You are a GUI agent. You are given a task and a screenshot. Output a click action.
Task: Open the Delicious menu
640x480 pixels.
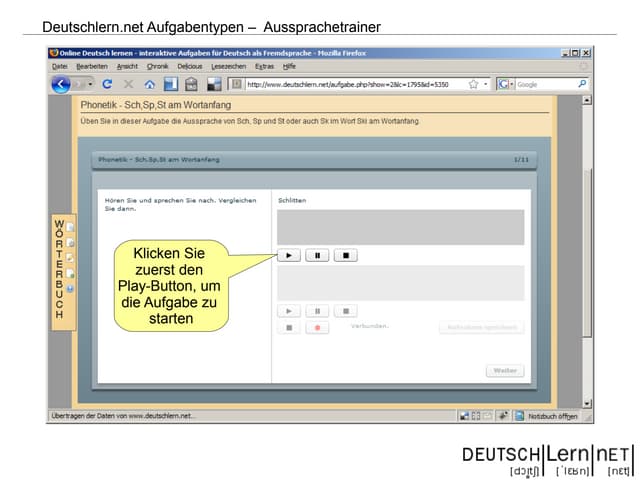pos(189,66)
